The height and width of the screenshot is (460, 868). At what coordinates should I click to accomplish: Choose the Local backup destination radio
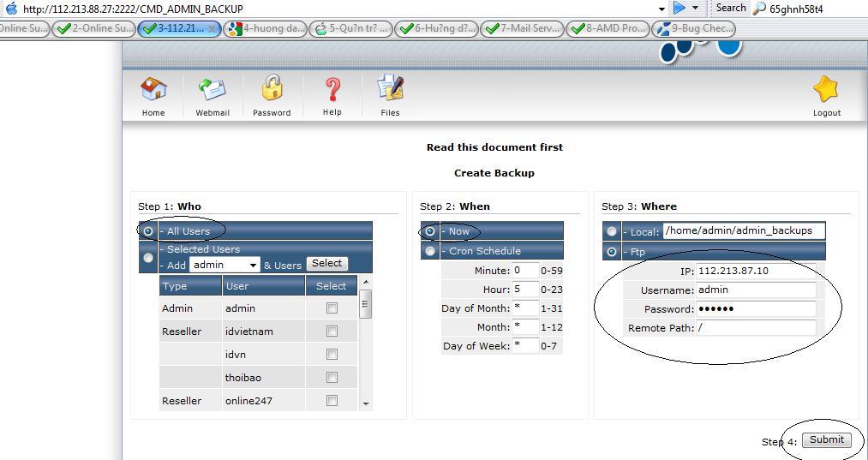coord(612,231)
